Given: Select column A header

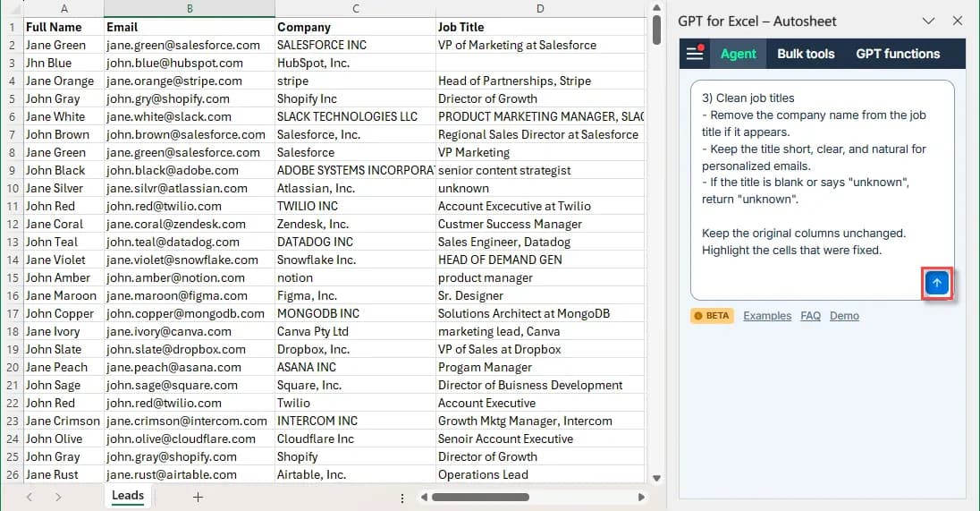Looking at the screenshot, I should [x=63, y=9].
